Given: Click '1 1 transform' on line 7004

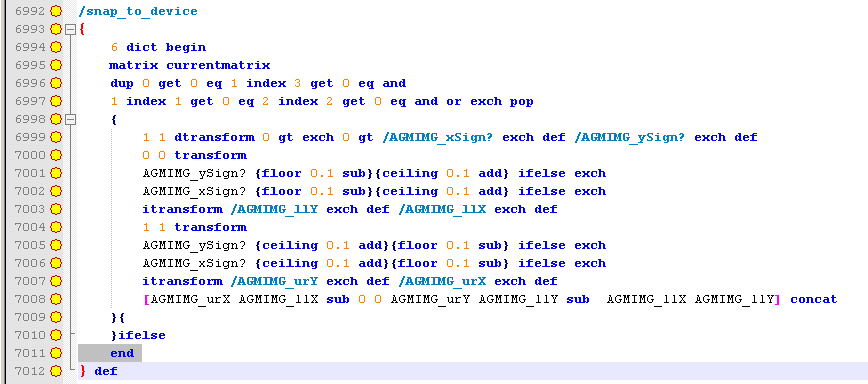Looking at the screenshot, I should [x=194, y=227].
